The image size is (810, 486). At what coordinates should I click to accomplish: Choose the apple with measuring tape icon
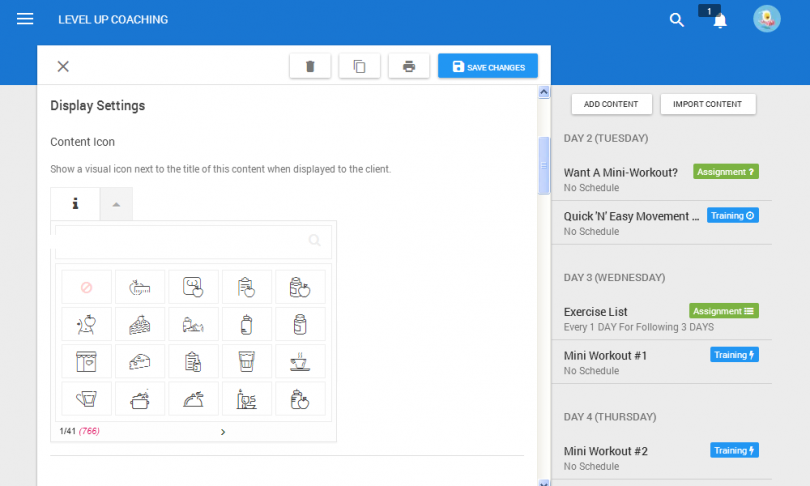click(140, 287)
